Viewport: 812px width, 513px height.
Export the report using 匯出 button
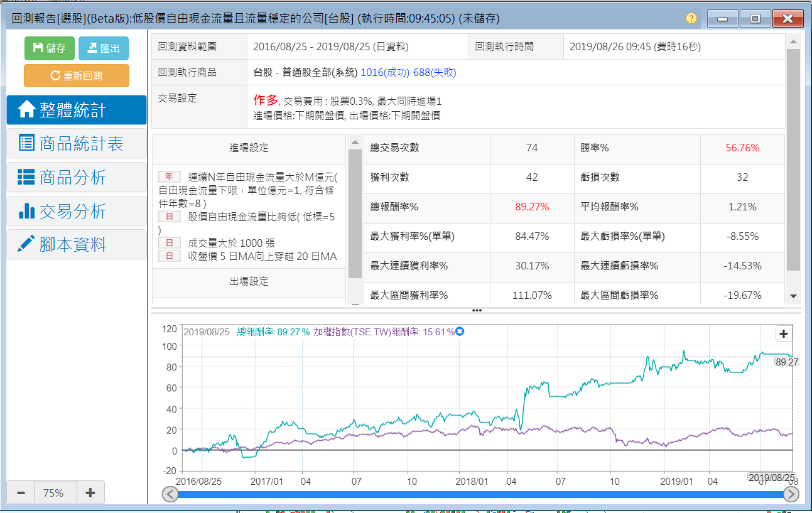click(x=104, y=48)
